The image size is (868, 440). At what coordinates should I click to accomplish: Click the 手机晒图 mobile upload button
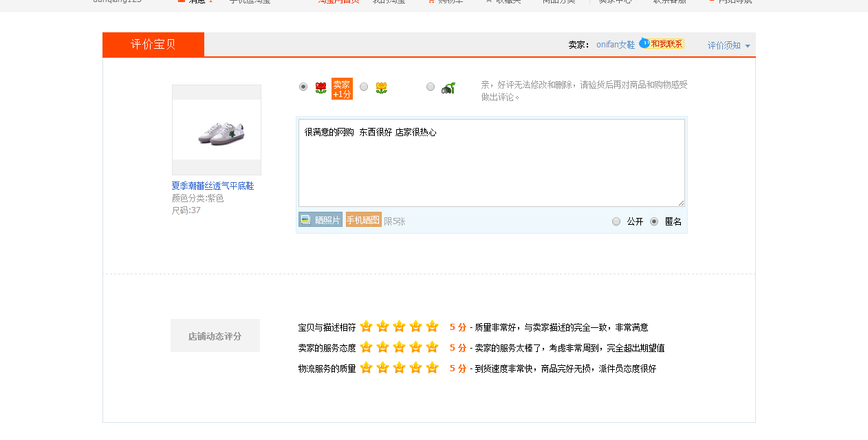coord(363,220)
